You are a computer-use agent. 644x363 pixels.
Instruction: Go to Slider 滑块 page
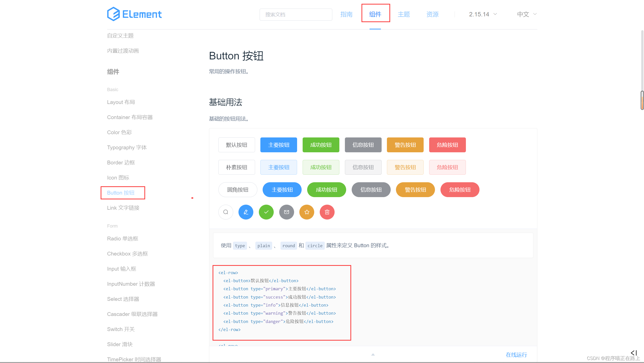[120, 344]
